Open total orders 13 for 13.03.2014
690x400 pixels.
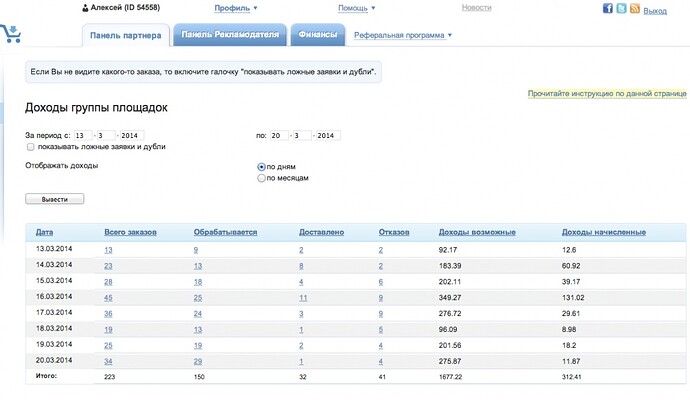[108, 250]
